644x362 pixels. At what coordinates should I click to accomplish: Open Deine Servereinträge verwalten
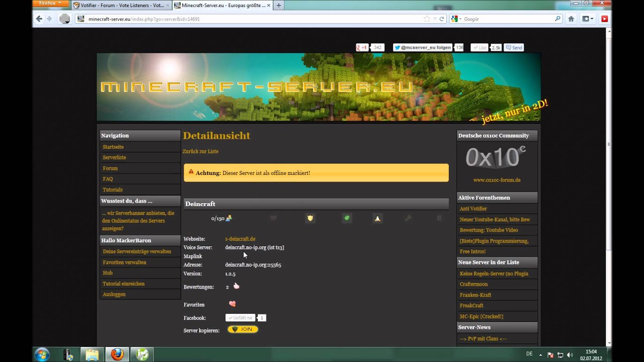[137, 251]
